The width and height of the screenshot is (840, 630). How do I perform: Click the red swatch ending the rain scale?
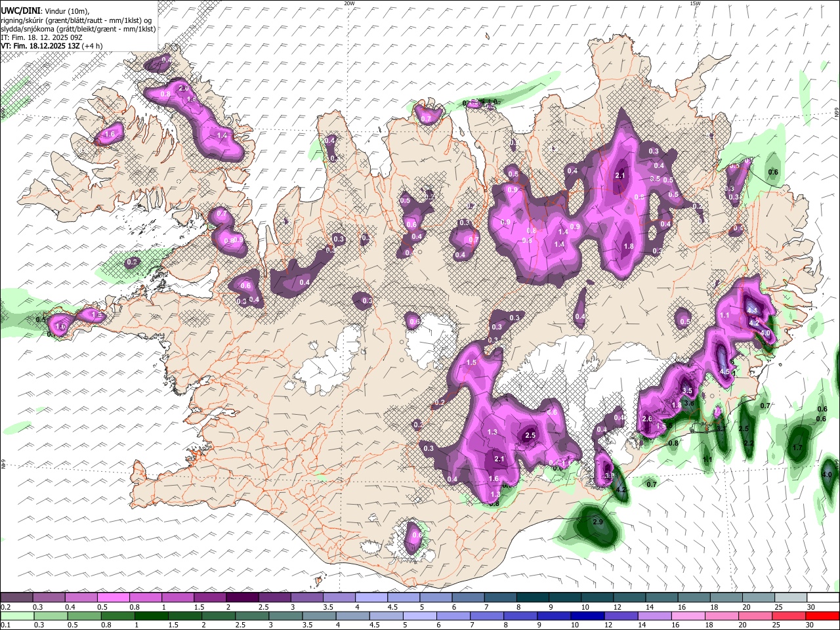(823, 616)
